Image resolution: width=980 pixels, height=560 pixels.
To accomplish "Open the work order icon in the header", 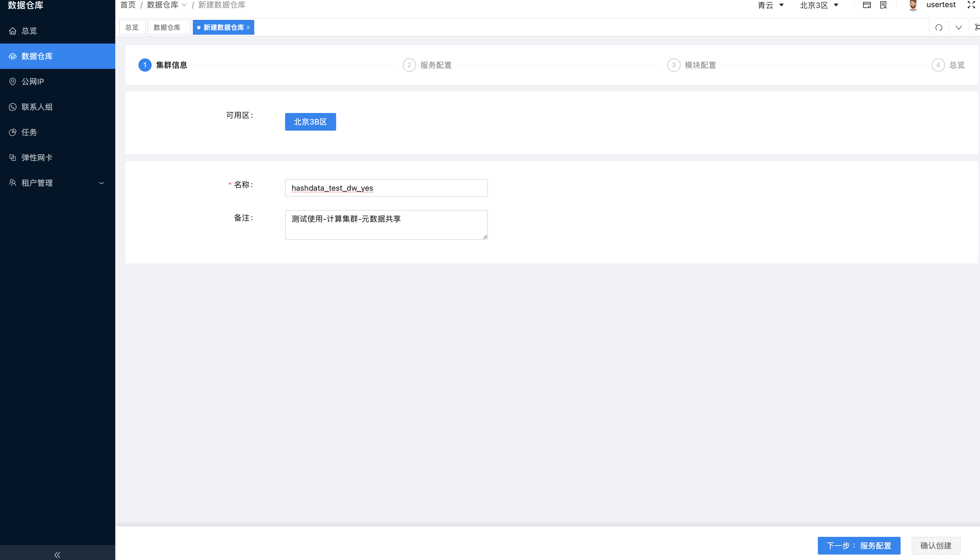I will [x=883, y=5].
